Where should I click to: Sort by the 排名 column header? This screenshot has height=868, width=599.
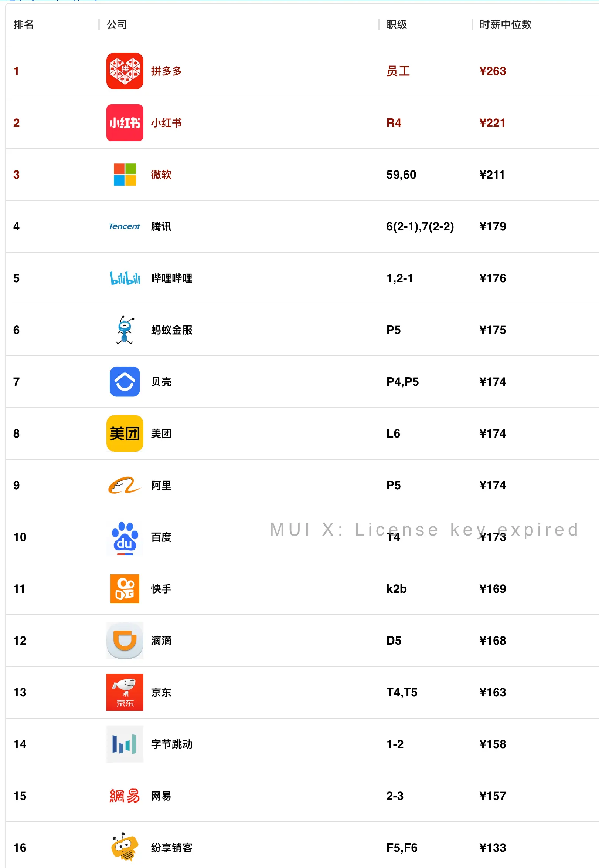point(24,25)
